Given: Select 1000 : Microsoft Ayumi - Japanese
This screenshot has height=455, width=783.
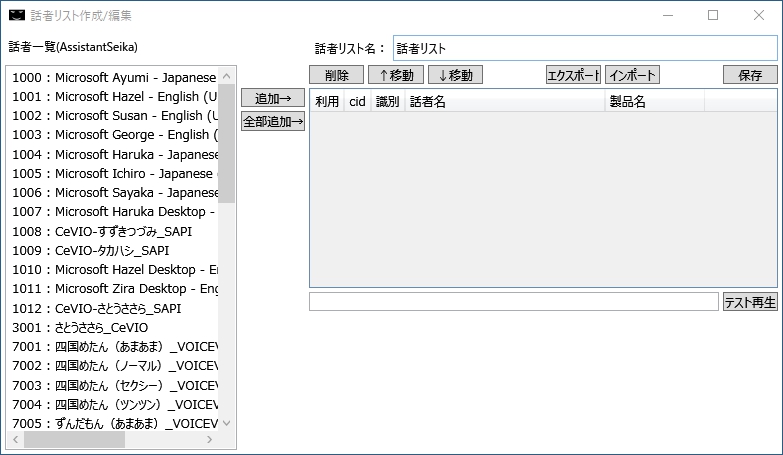Looking at the screenshot, I should [114, 77].
